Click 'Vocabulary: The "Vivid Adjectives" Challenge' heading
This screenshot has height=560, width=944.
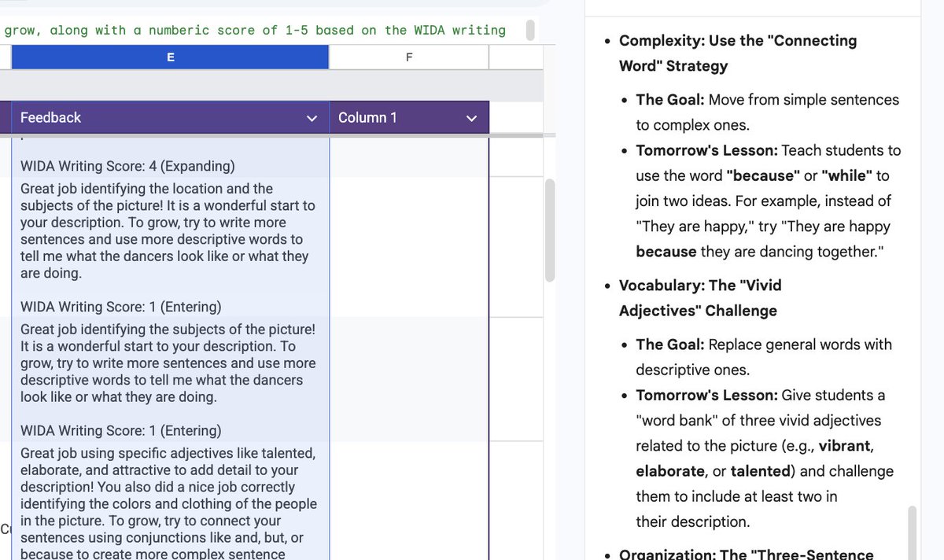(x=699, y=297)
